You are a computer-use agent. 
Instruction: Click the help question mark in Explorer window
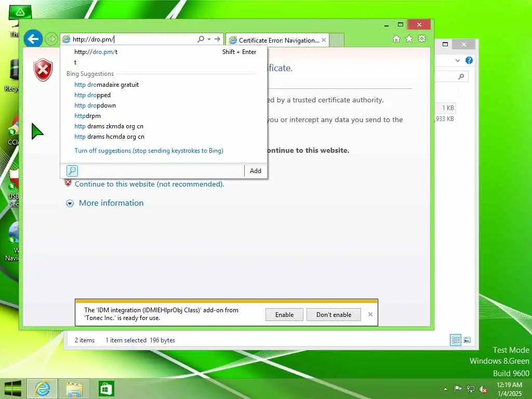[x=469, y=60]
